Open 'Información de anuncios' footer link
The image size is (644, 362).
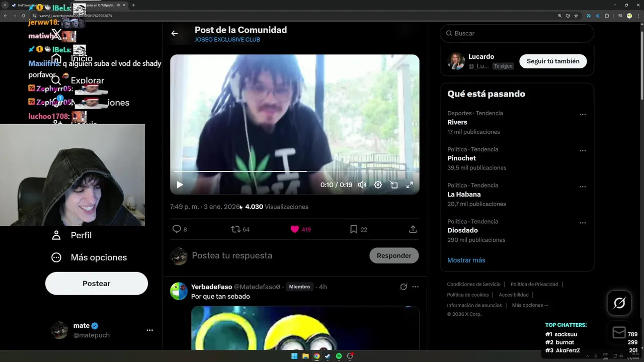(x=474, y=305)
